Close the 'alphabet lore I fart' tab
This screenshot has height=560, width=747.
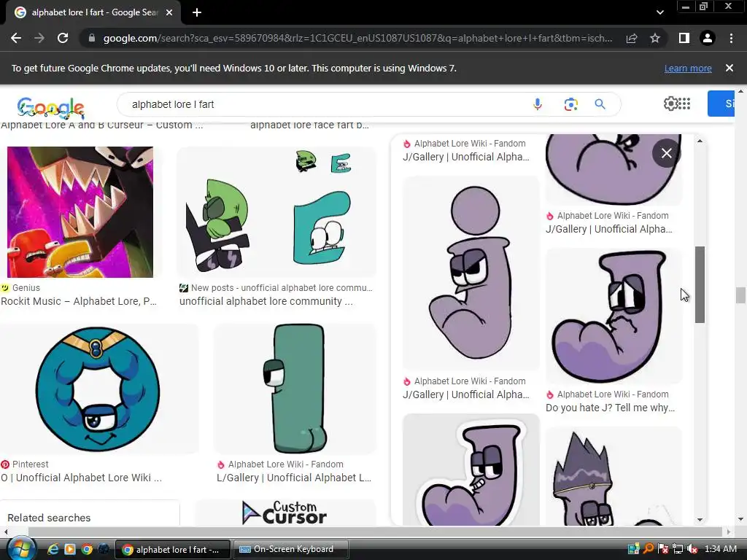coord(169,13)
